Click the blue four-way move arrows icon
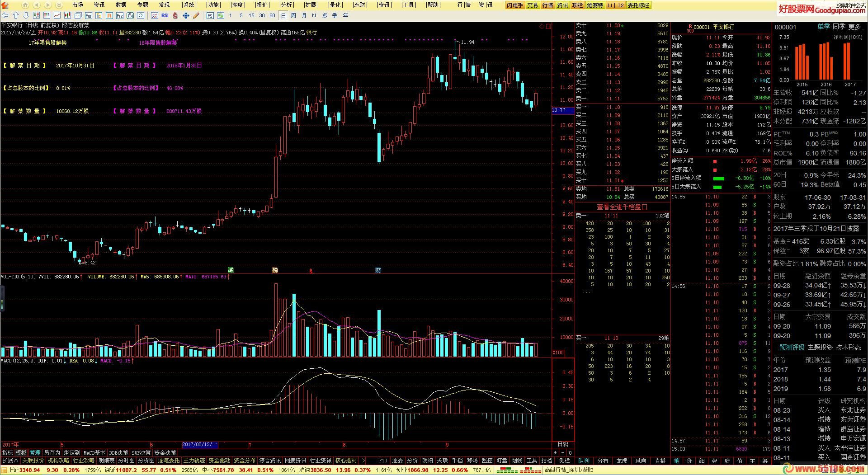Viewport: 868px width, 475px height. (186, 15)
